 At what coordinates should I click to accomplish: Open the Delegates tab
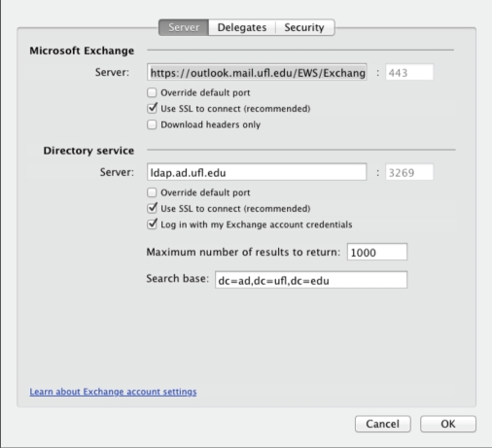tap(242, 27)
